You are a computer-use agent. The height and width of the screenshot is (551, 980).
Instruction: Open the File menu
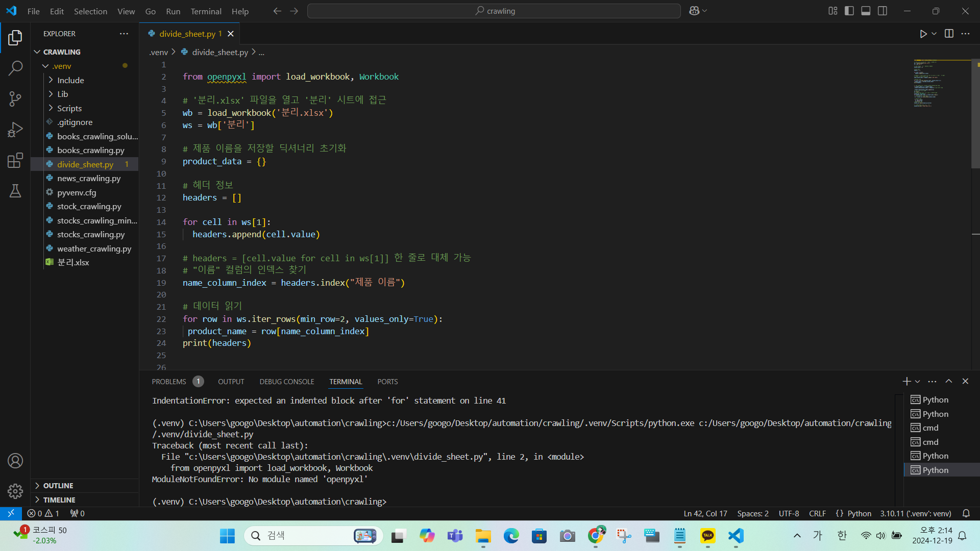coord(33,11)
